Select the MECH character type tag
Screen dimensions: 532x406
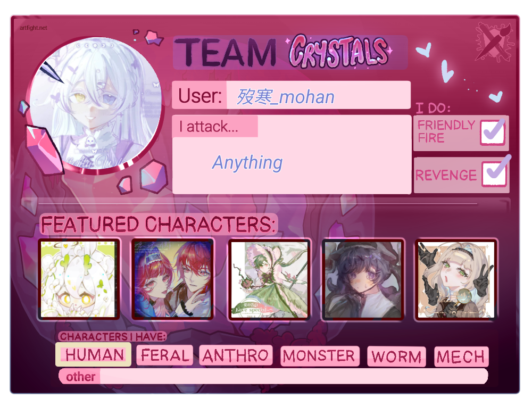461,357
